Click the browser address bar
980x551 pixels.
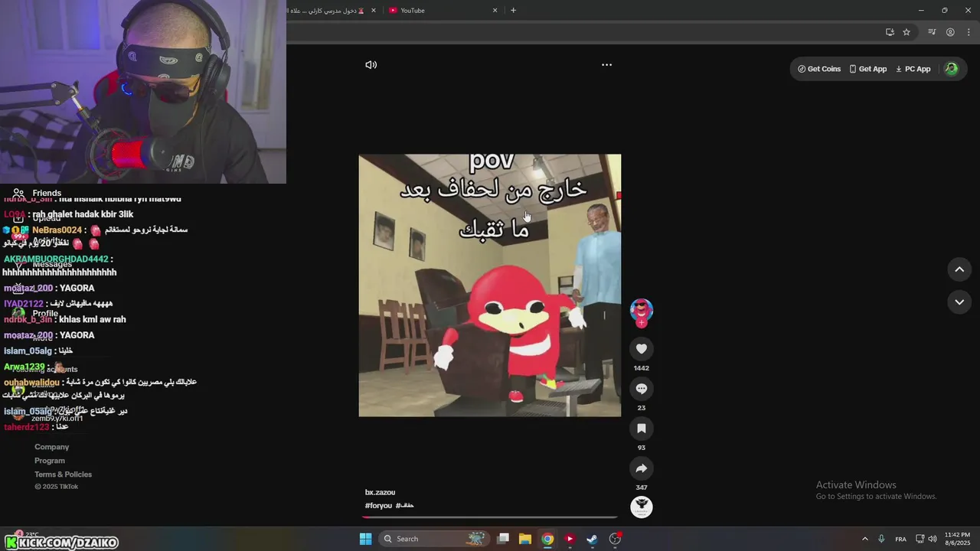click(582, 32)
